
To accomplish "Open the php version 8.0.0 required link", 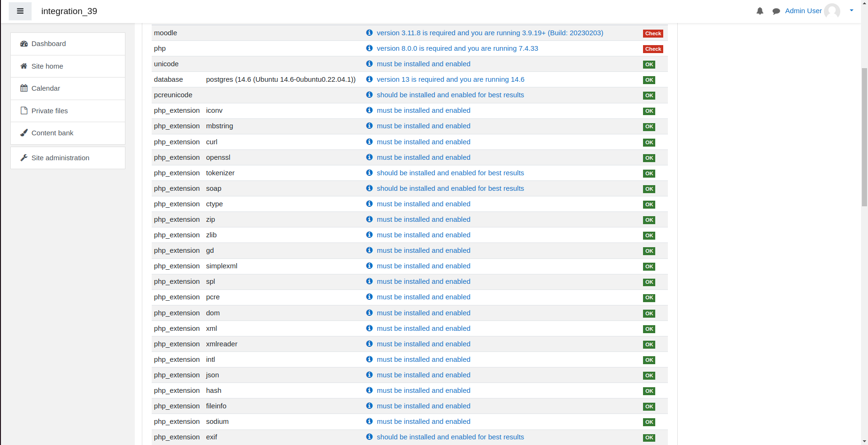I will (457, 48).
